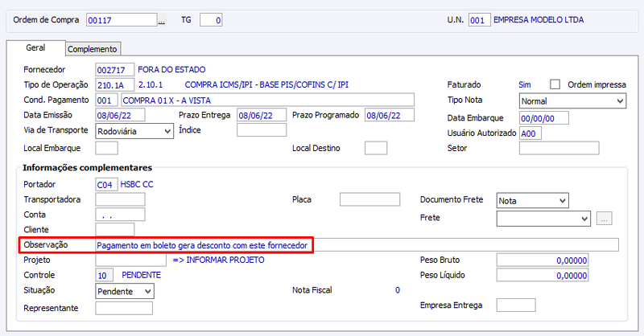Screen dimensions: 644x336
Task: Click the Tipo de Operação code field
Action: coord(114,85)
